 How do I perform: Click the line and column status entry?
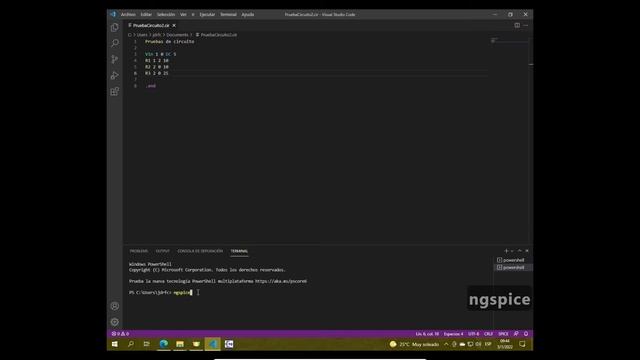(427, 334)
